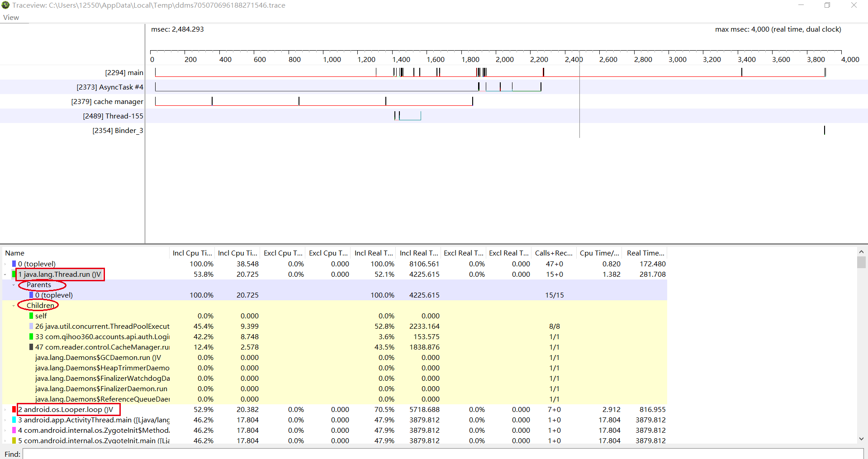Minimize the Traceview window
The width and height of the screenshot is (868, 459).
point(801,5)
